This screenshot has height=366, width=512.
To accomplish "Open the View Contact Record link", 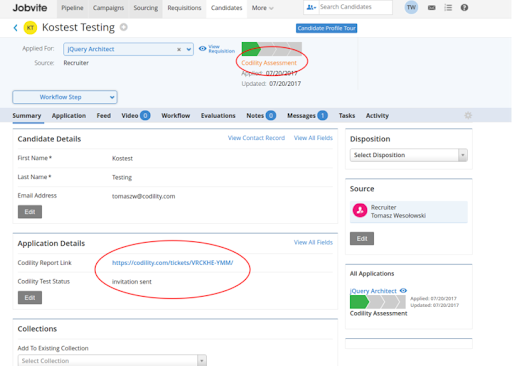I will (x=256, y=138).
